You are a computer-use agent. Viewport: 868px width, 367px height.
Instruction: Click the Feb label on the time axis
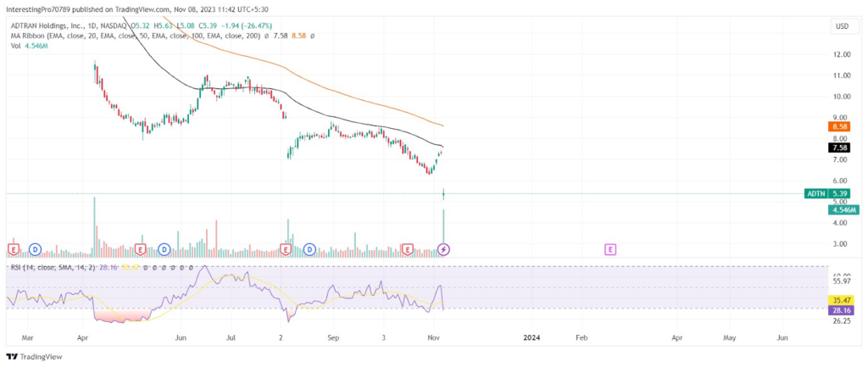[581, 336]
